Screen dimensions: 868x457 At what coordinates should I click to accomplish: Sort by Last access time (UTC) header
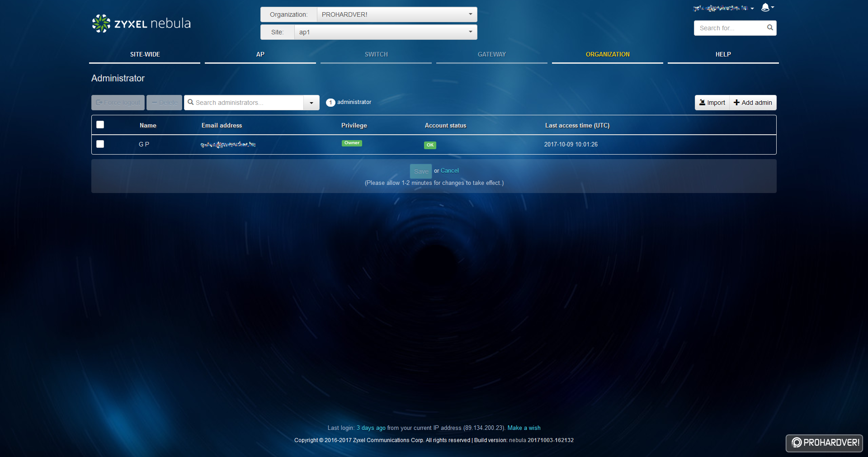(x=577, y=125)
